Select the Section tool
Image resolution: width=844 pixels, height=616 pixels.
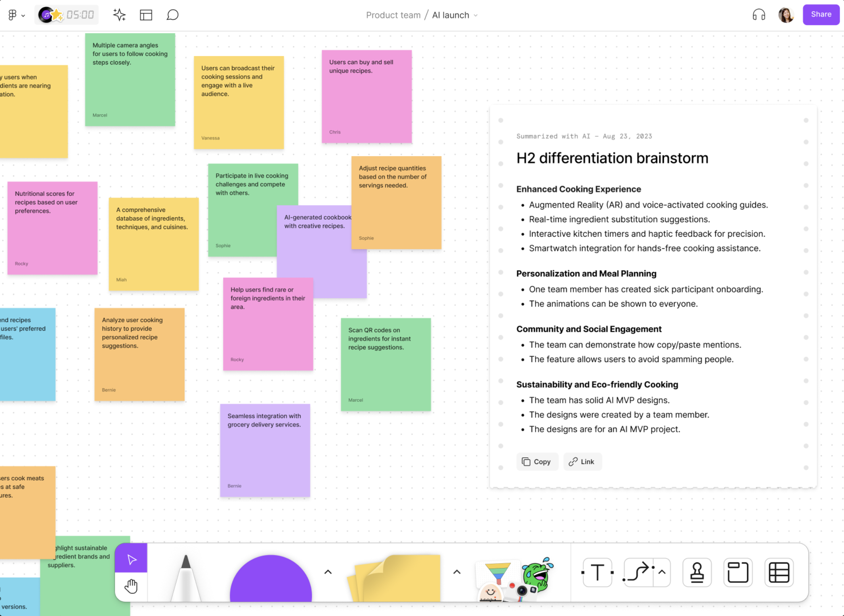click(738, 572)
